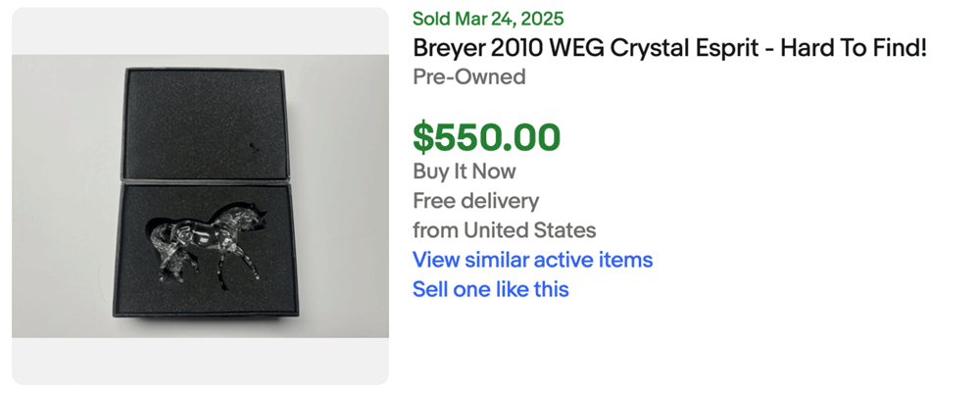Click the from United States location text
The width and height of the screenshot is (980, 394).
[x=504, y=230]
